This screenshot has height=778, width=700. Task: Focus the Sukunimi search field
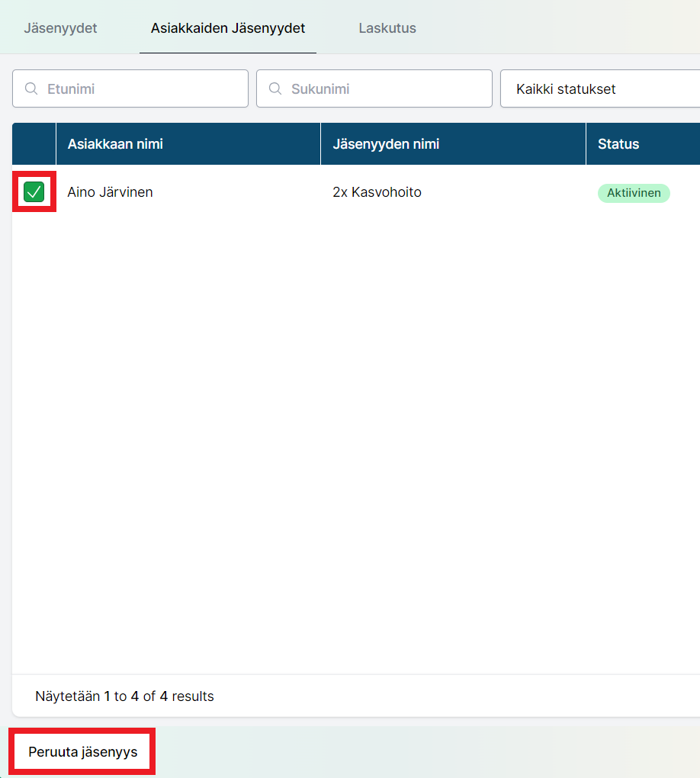pos(385,89)
